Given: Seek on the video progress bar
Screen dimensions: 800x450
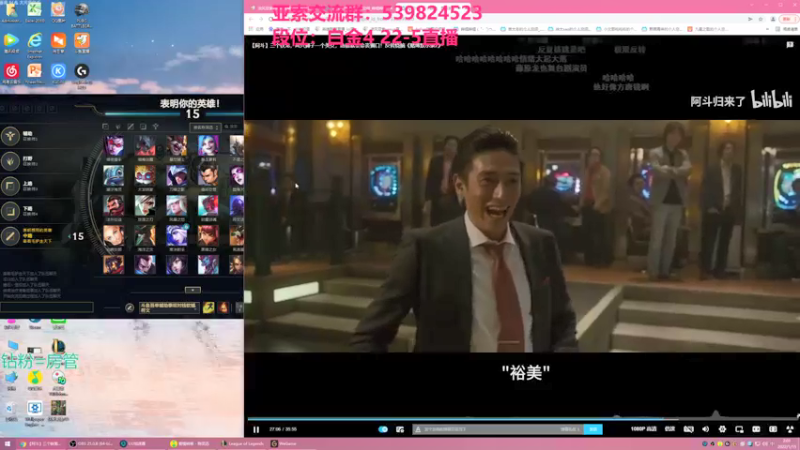Looking at the screenshot, I should pyautogui.click(x=522, y=419).
